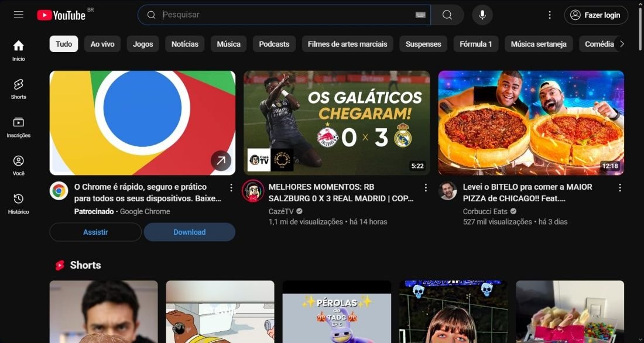Open the three-dot menu near Fazer login
The image size is (644, 343).
tap(549, 15)
